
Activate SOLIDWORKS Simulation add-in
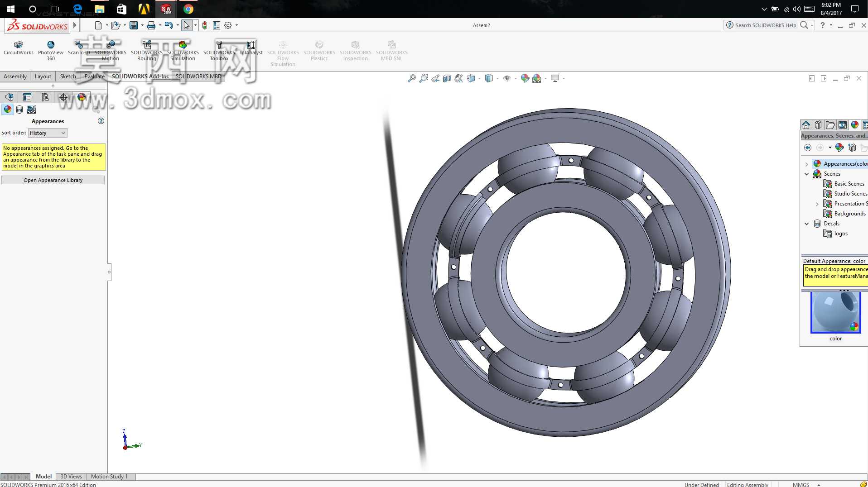point(183,51)
